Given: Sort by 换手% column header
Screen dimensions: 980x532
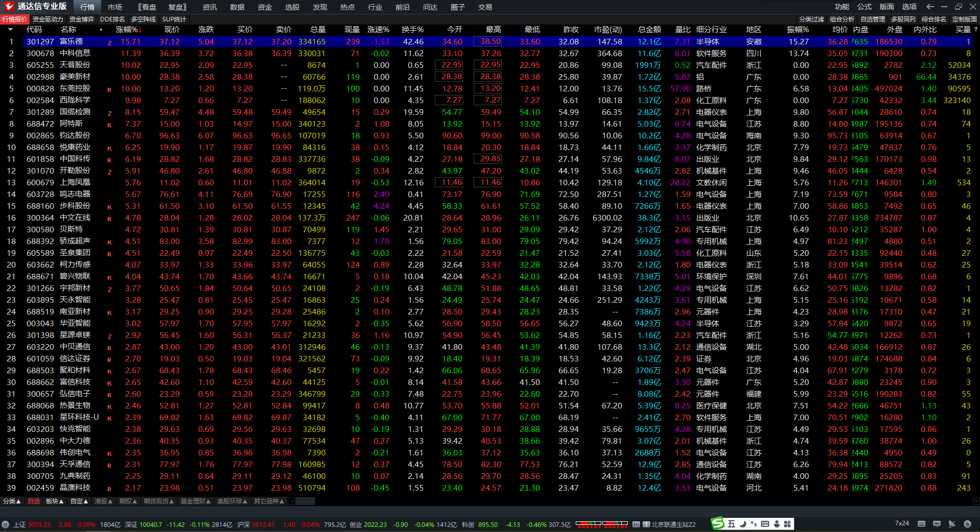Looking at the screenshot, I should tap(412, 30).
